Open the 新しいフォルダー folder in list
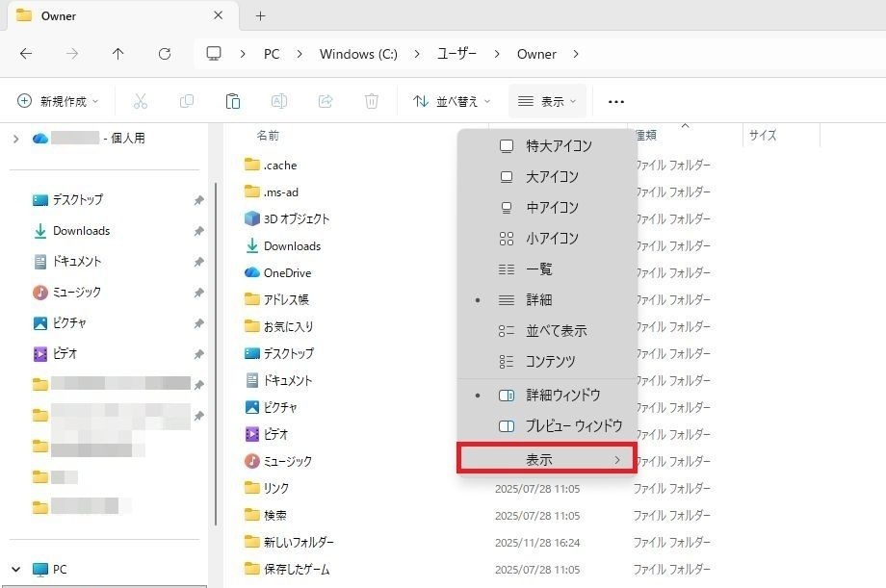 [x=299, y=542]
